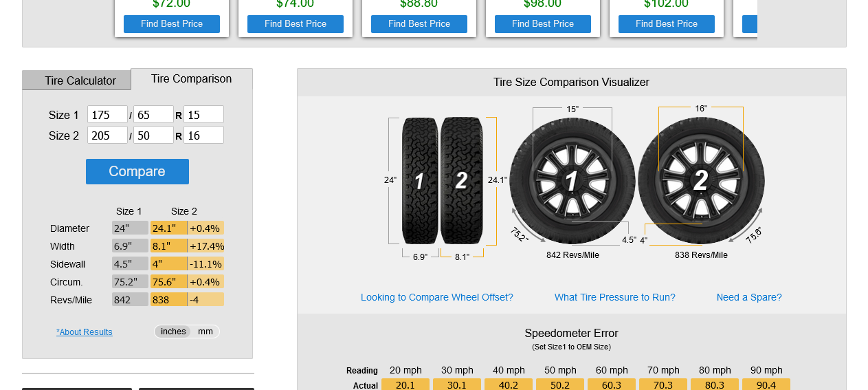
Task: Open Looking to Compare Wheel Offset link
Action: pos(437,297)
